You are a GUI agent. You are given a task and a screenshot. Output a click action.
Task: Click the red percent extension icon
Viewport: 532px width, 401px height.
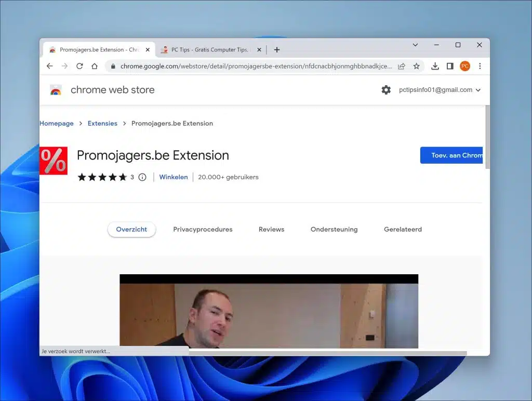click(x=54, y=161)
